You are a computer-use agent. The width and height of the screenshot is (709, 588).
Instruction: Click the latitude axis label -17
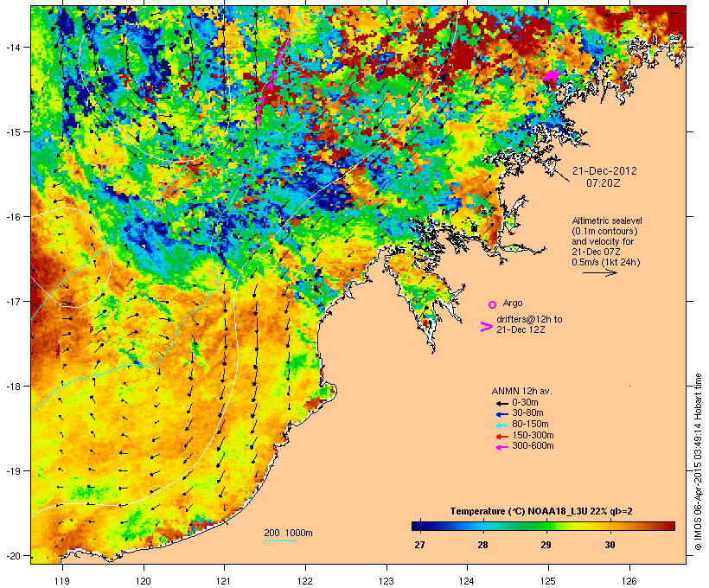pos(12,301)
